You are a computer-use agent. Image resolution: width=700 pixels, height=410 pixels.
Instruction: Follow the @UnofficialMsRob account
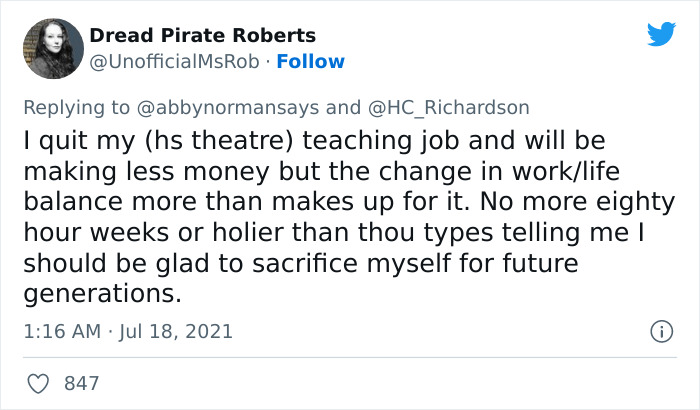310,61
